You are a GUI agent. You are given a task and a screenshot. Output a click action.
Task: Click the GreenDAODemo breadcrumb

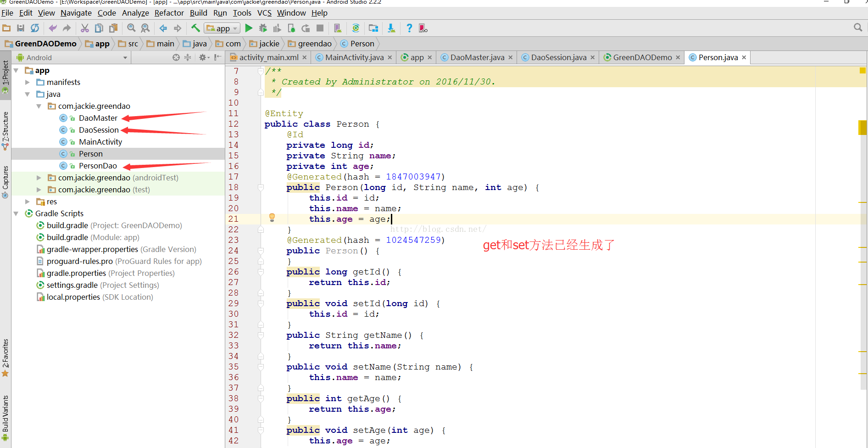click(40, 44)
